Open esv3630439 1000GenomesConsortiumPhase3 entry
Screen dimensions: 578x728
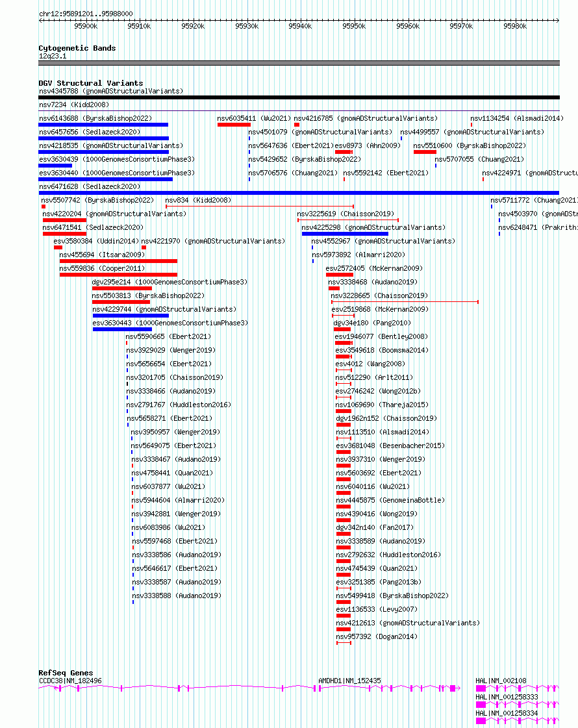117,159
